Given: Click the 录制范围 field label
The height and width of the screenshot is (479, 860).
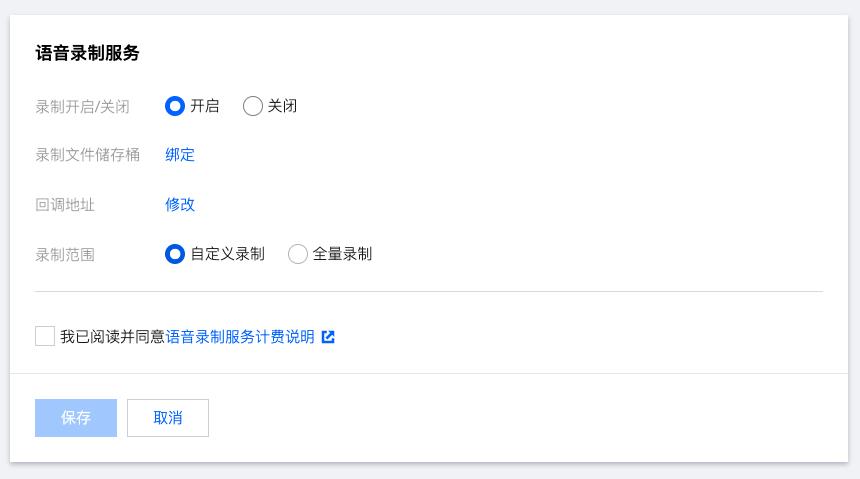Looking at the screenshot, I should pyautogui.click(x=65, y=255).
